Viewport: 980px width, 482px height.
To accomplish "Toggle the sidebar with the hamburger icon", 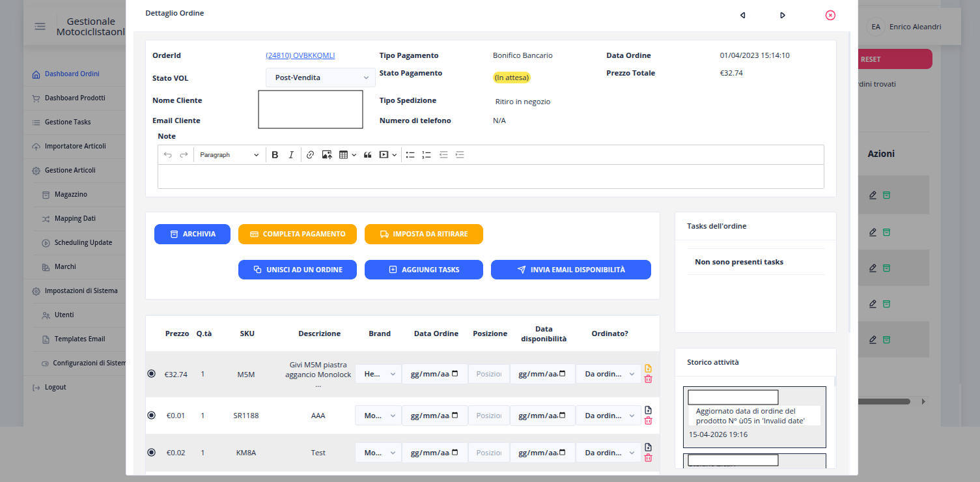I will (x=40, y=26).
